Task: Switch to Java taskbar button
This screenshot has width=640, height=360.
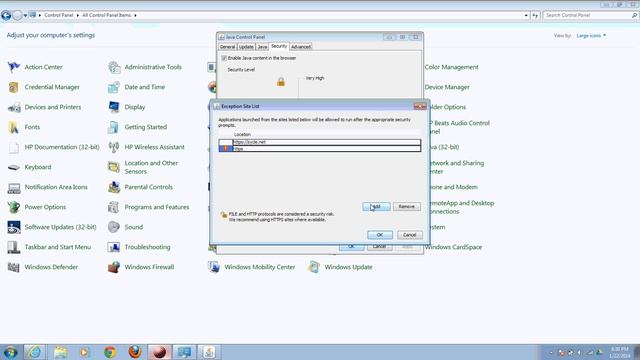Action: pos(209,352)
